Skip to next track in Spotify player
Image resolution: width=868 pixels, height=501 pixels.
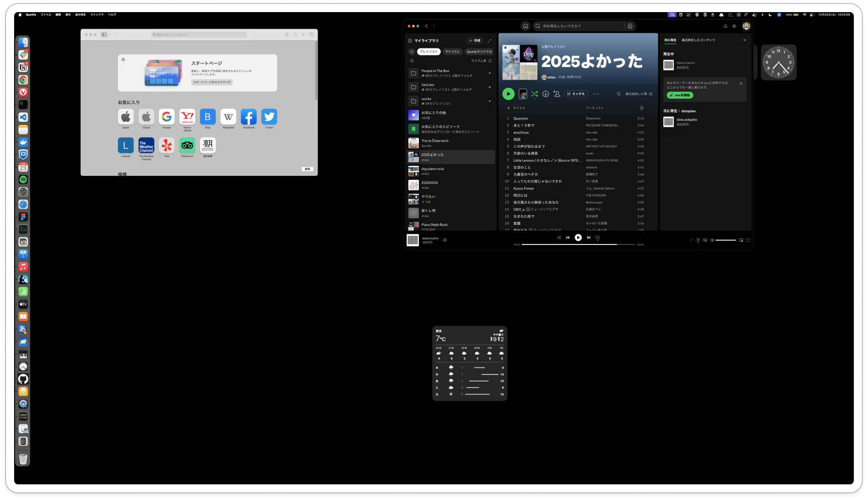pyautogui.click(x=588, y=237)
